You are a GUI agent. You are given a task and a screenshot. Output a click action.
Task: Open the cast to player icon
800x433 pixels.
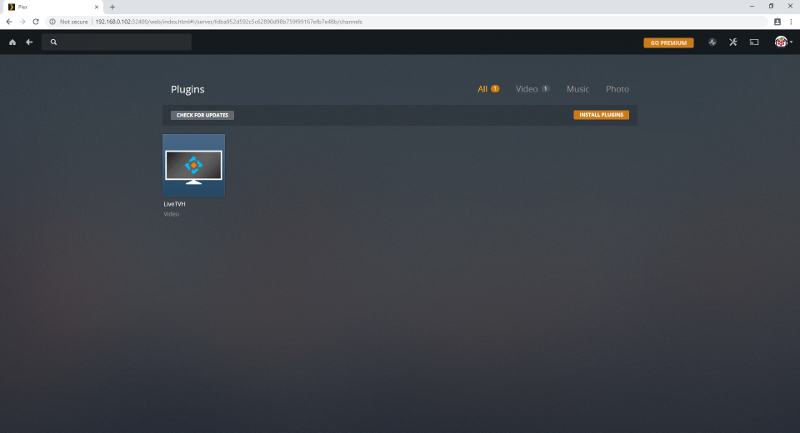[754, 42]
